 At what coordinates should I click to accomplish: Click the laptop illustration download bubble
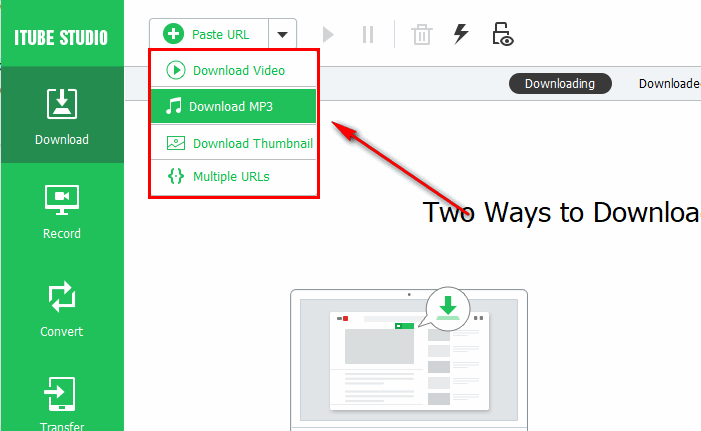tap(448, 309)
